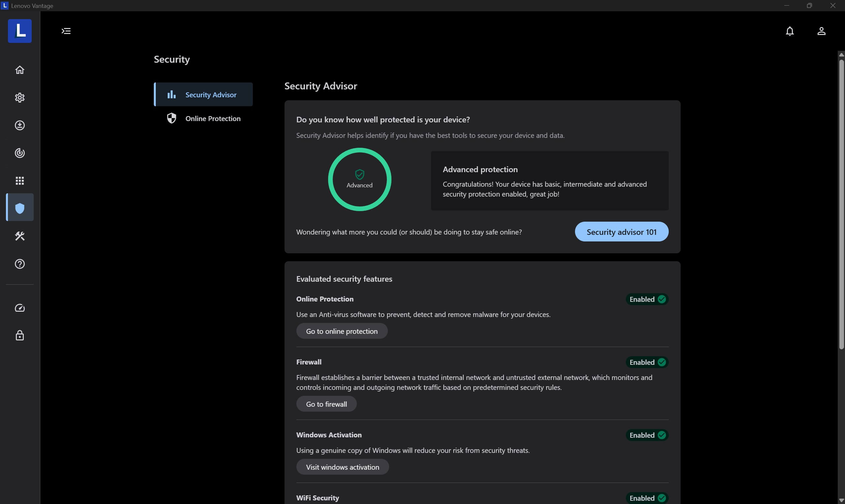The image size is (845, 504).
Task: Open the hardware tools wrench icon
Action: tap(20, 236)
